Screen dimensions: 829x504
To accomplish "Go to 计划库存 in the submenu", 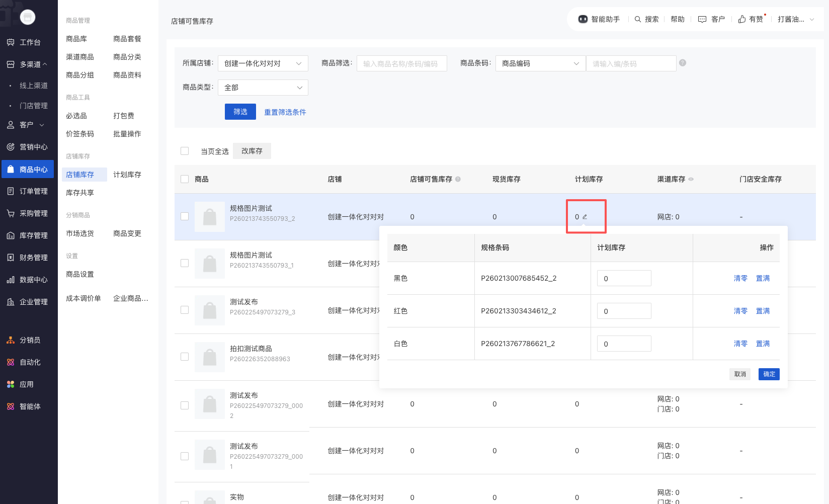I will 127,175.
